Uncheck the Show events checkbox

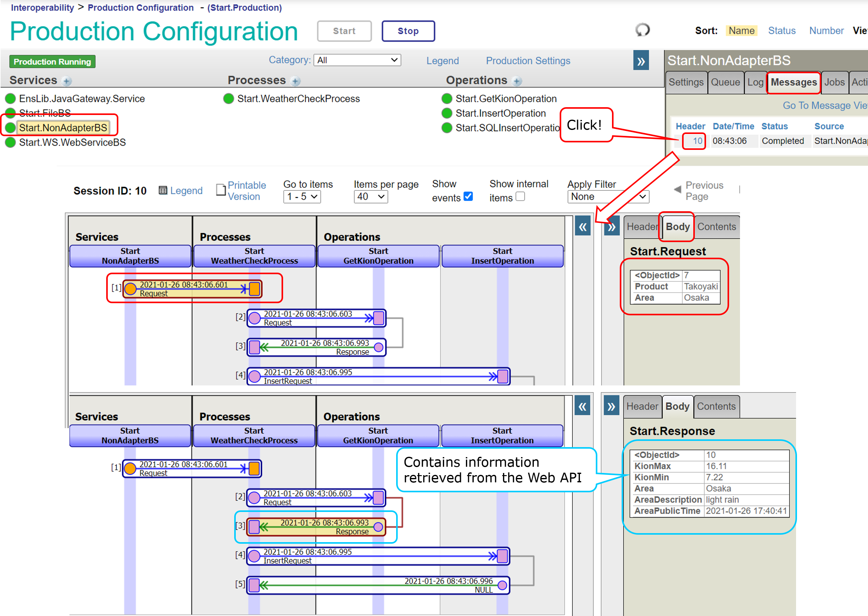click(468, 196)
